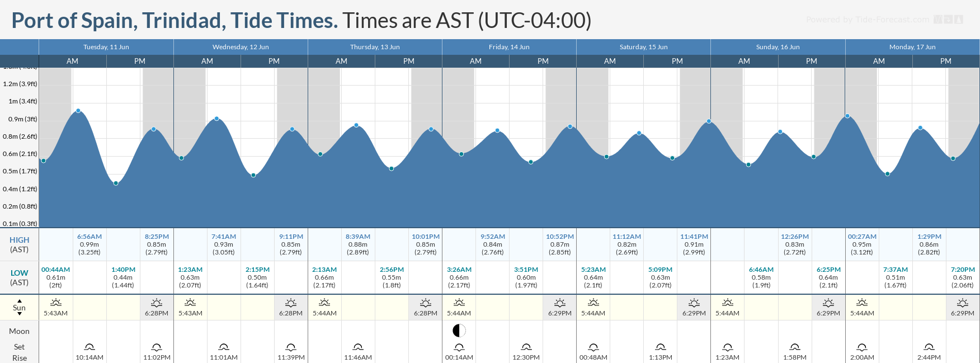Click Saturday's sunrise icon above 5:44AM

(593, 303)
